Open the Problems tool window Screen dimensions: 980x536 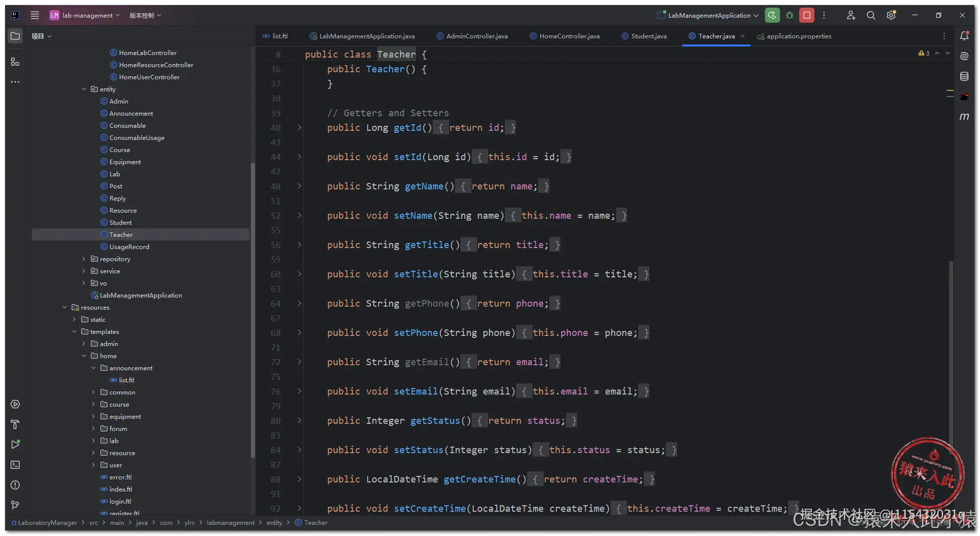click(x=15, y=485)
